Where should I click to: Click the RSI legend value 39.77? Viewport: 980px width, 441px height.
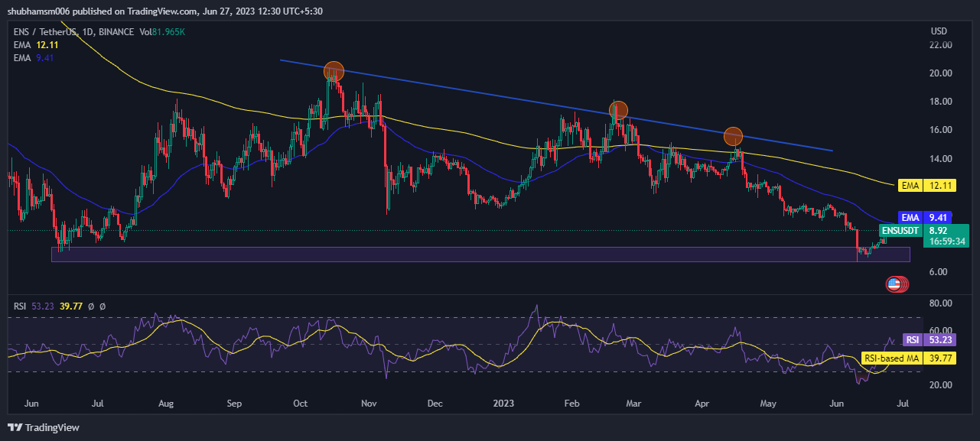[71, 306]
